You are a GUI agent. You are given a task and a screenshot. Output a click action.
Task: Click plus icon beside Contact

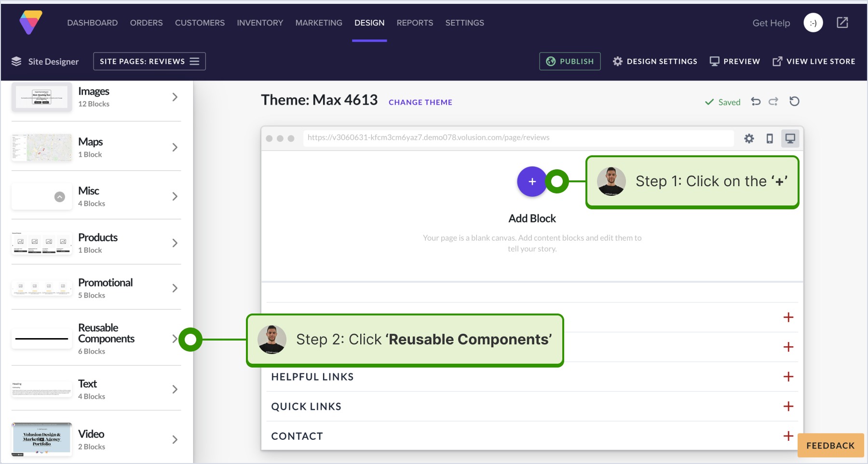pyautogui.click(x=788, y=436)
